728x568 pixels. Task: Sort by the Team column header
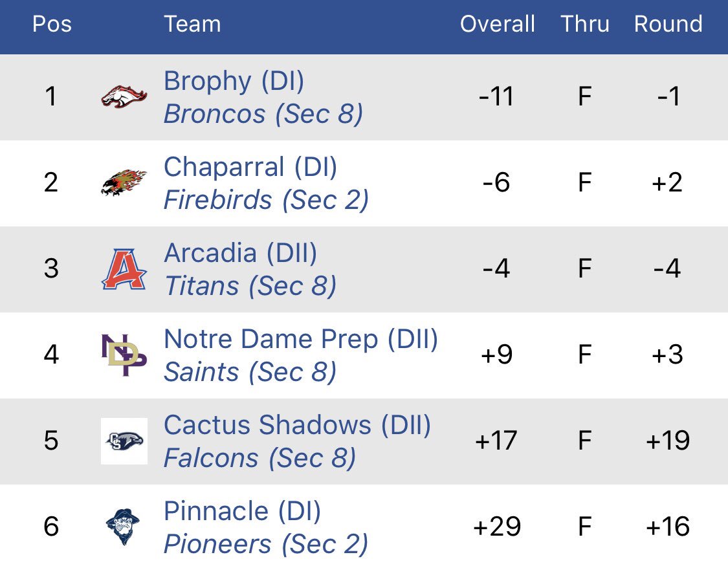click(193, 24)
